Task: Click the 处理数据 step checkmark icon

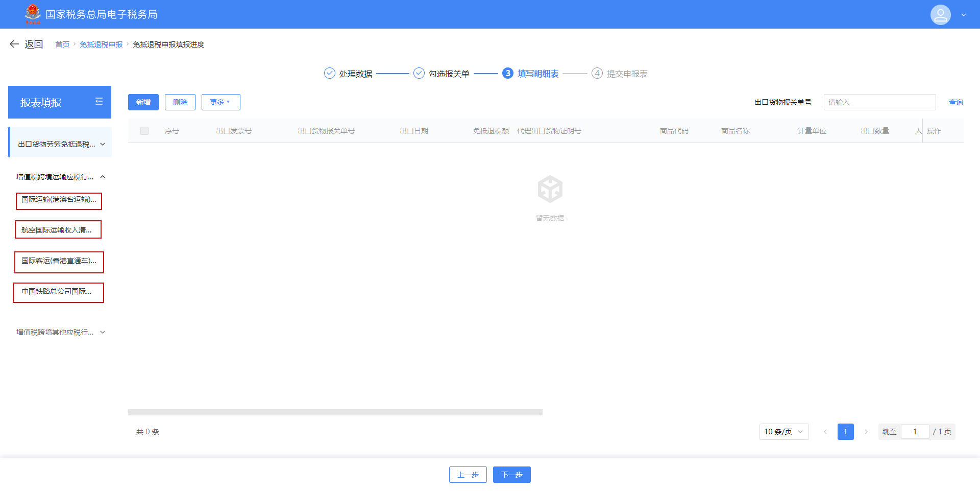Action: coord(330,73)
